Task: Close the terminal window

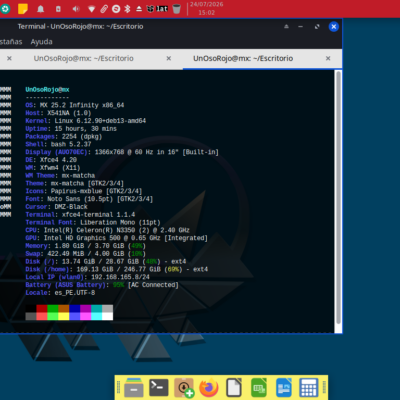Action: click(x=334, y=27)
